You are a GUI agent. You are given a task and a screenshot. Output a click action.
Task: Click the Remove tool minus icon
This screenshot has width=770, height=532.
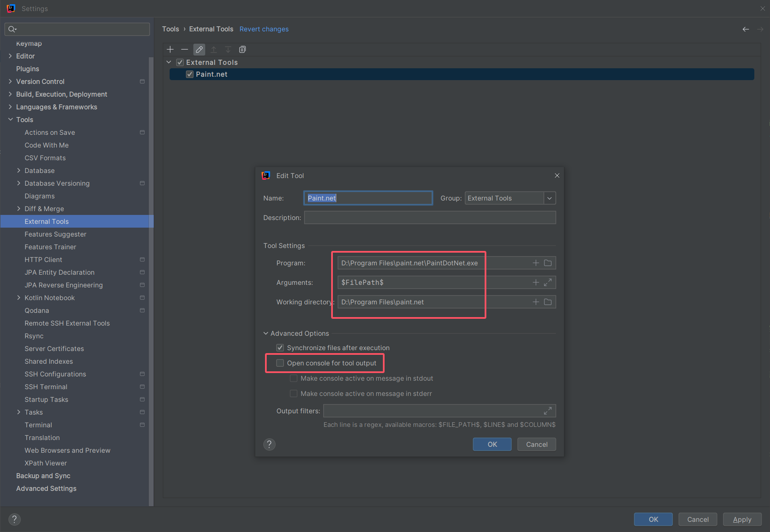point(184,50)
